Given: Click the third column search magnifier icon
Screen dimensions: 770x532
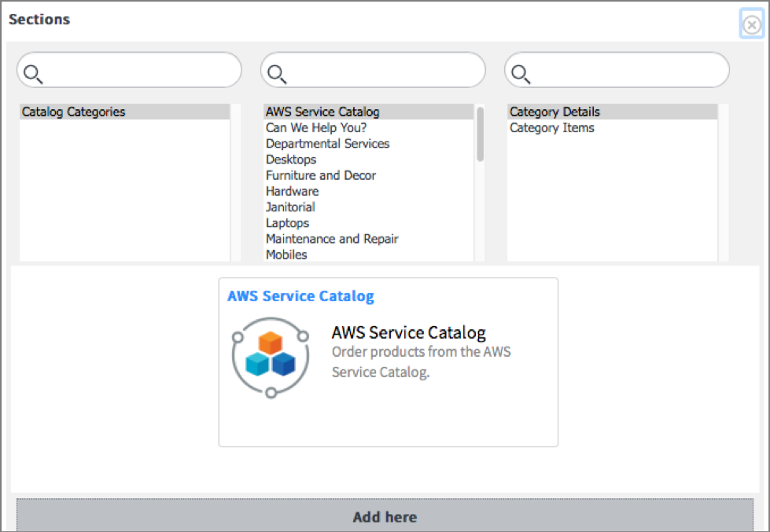Looking at the screenshot, I should [x=521, y=74].
